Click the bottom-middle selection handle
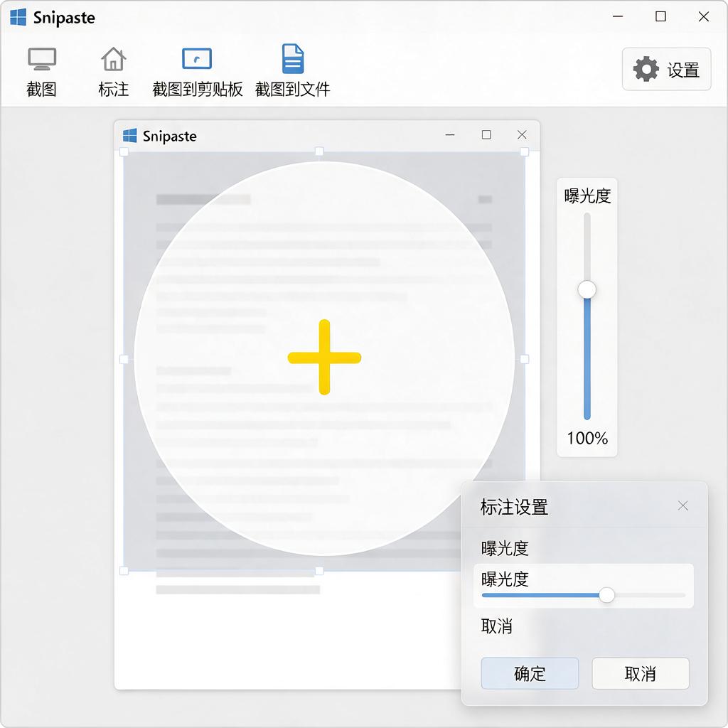 point(319,571)
